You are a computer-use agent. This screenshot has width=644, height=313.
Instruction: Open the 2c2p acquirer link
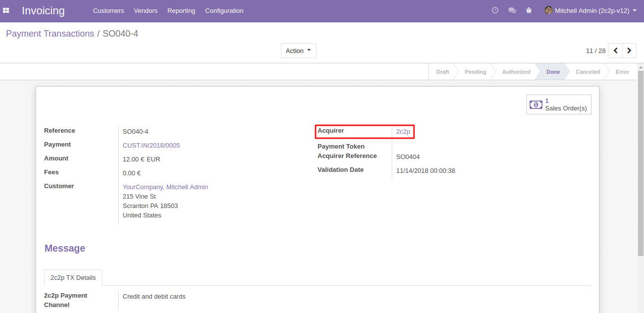(x=403, y=131)
